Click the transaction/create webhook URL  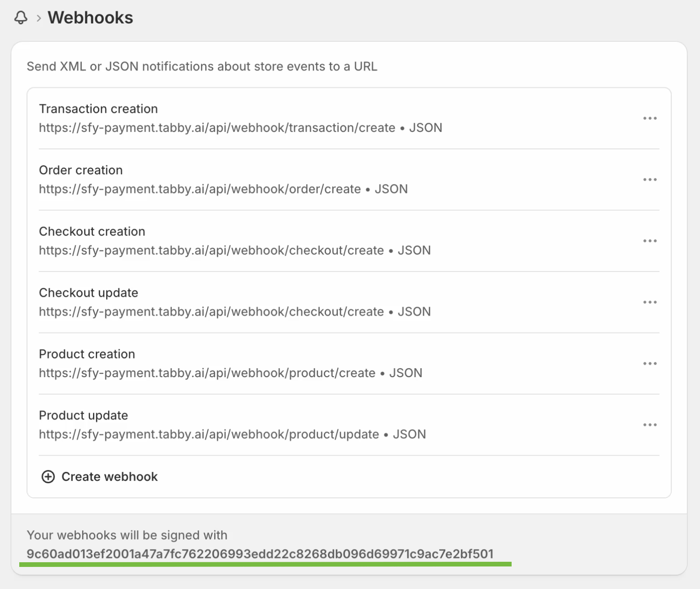coord(217,128)
